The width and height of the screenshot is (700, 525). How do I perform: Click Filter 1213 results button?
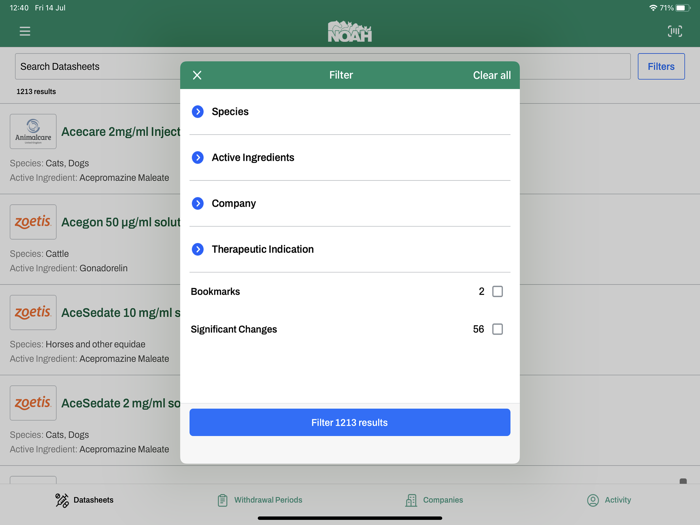(x=350, y=422)
